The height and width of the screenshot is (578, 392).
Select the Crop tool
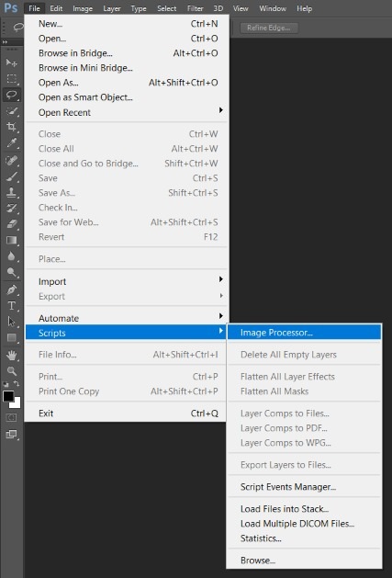point(11,127)
